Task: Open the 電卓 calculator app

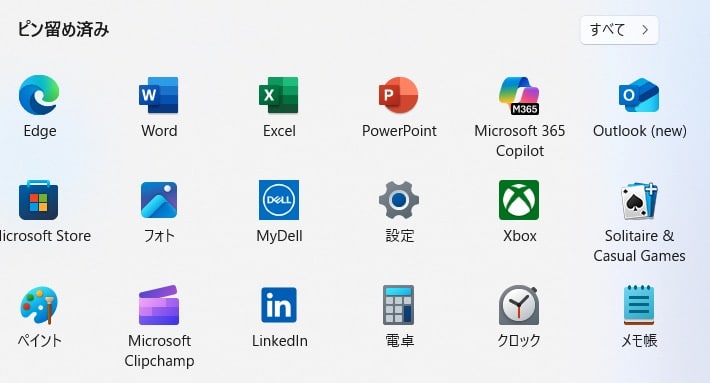Action: tap(398, 305)
